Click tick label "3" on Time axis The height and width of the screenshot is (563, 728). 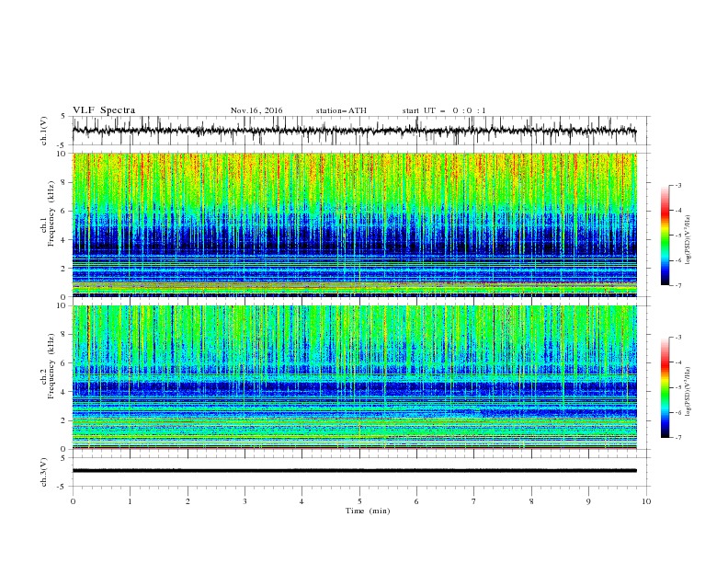tap(245, 501)
